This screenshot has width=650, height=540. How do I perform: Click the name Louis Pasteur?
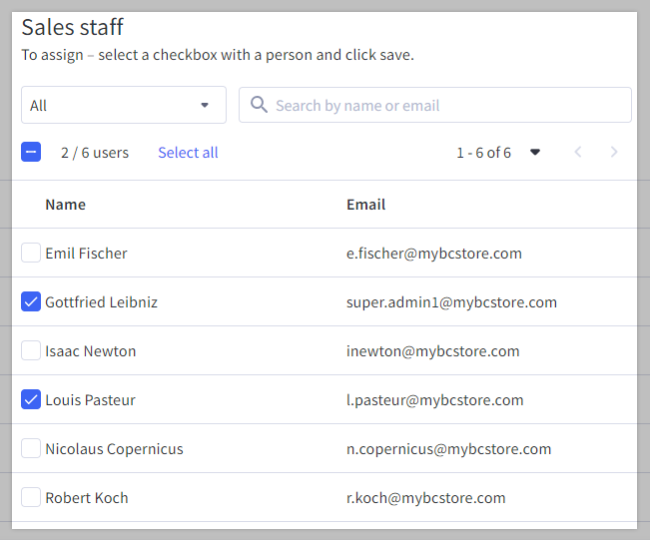pyautogui.click(x=90, y=400)
